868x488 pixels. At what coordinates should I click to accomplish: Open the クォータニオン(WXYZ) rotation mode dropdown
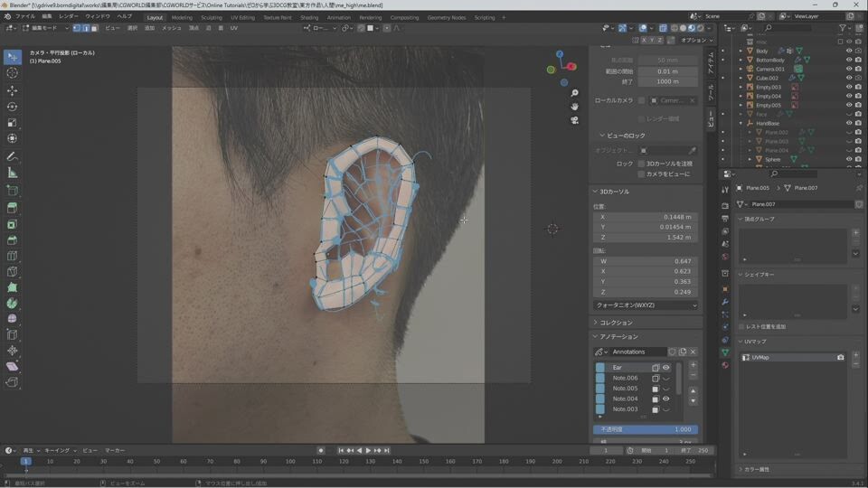(x=646, y=305)
